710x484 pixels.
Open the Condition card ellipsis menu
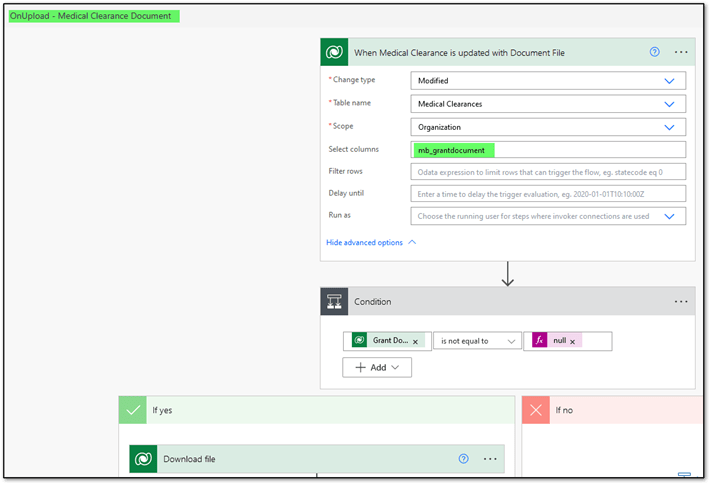[681, 301]
